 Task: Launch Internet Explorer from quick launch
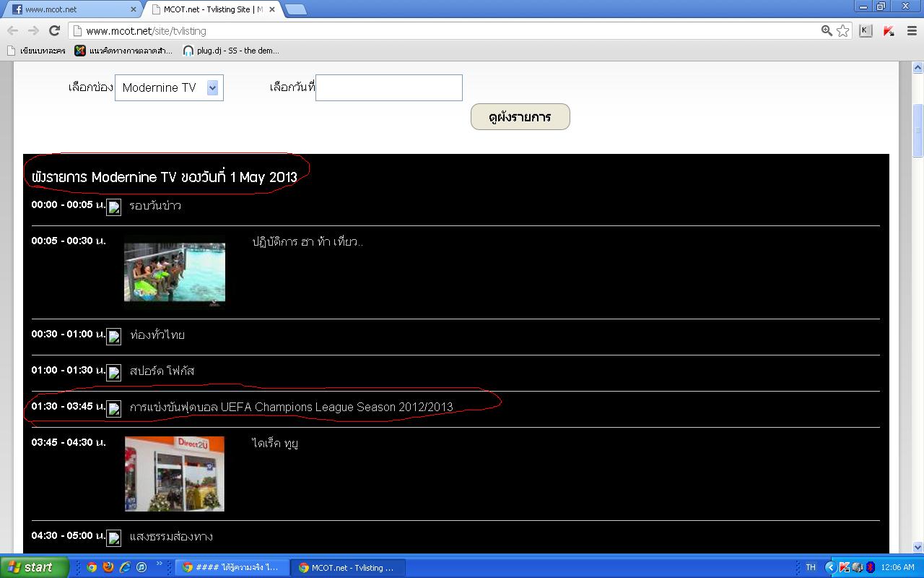[x=125, y=567]
